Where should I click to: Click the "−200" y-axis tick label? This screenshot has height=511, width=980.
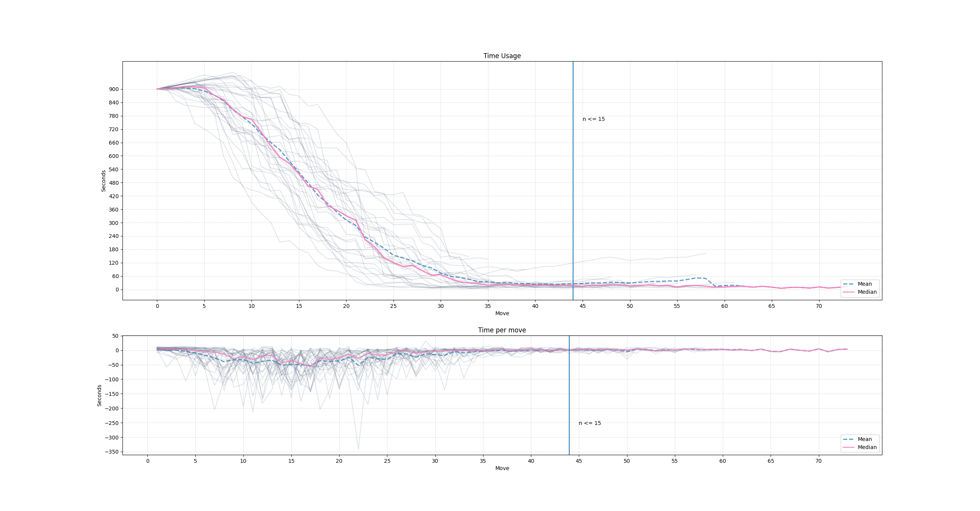tap(112, 408)
